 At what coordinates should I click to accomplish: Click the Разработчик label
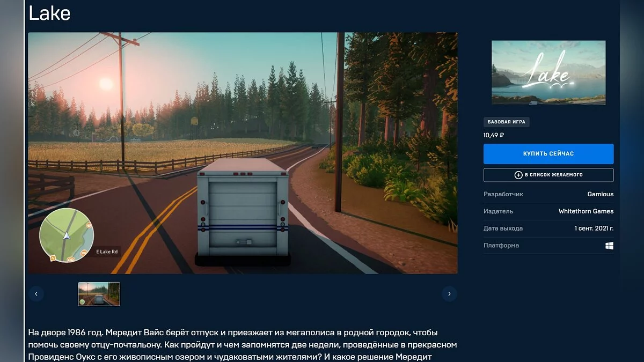503,194
